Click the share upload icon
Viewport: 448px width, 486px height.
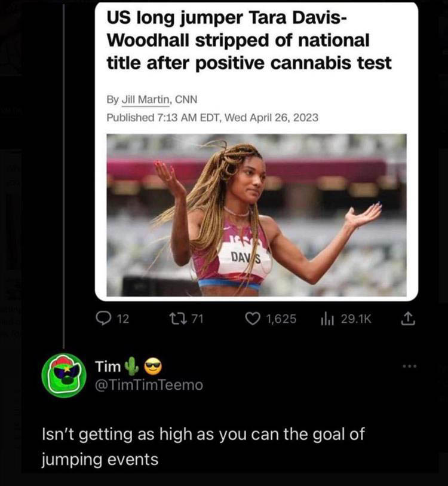click(409, 319)
